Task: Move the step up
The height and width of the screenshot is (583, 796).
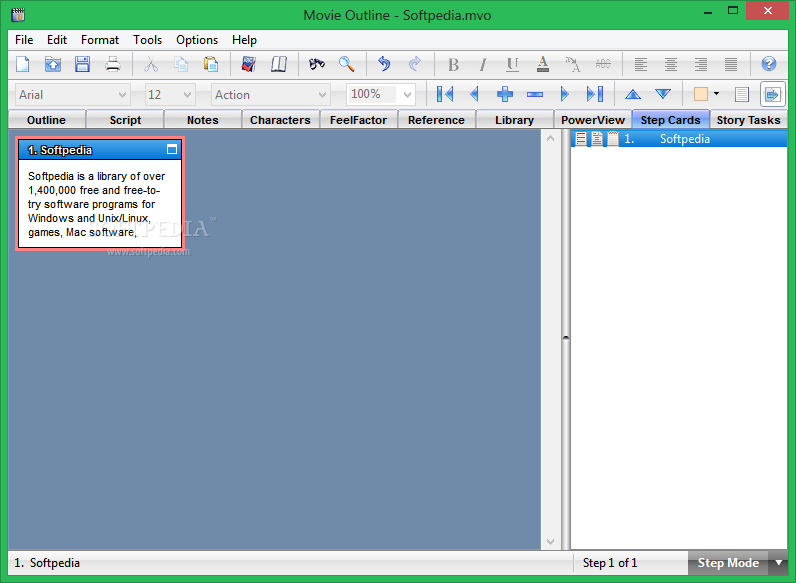Action: [x=633, y=94]
